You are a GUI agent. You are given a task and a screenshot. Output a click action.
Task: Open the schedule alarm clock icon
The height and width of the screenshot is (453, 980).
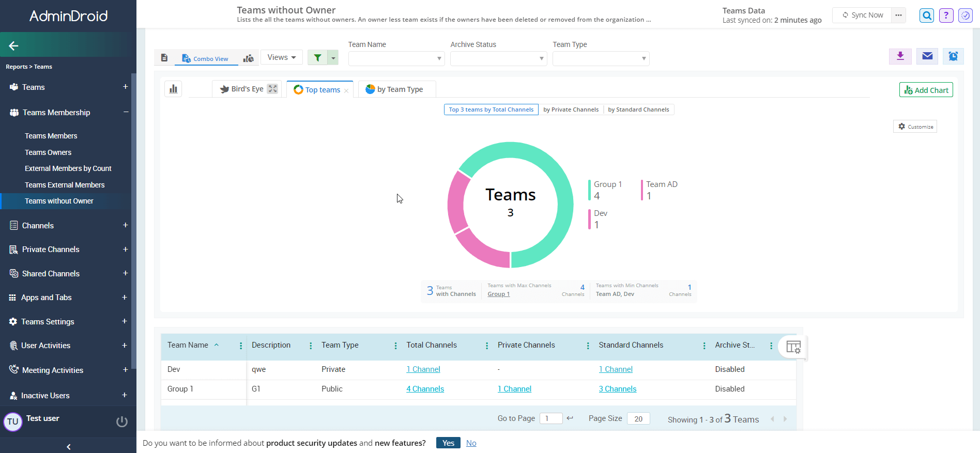click(x=953, y=56)
